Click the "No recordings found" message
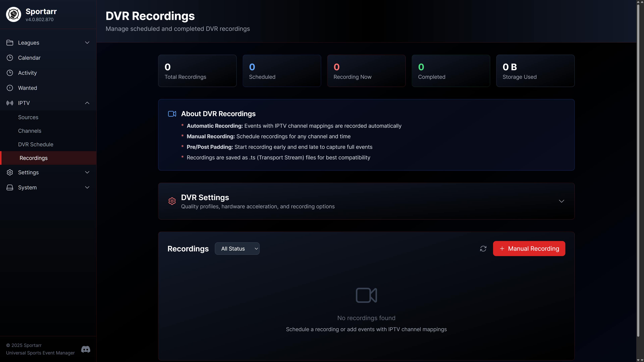Screen dimensions: 644x362 (366, 318)
